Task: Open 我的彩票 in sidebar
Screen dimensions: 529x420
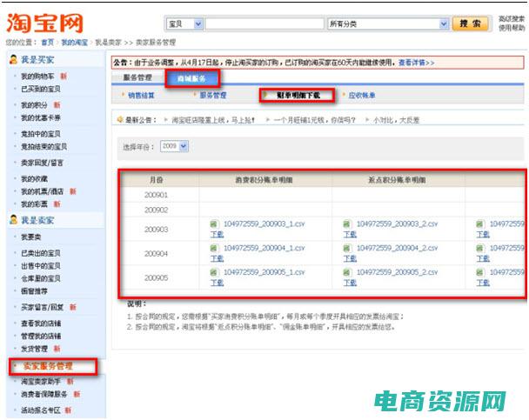Action: pos(34,204)
